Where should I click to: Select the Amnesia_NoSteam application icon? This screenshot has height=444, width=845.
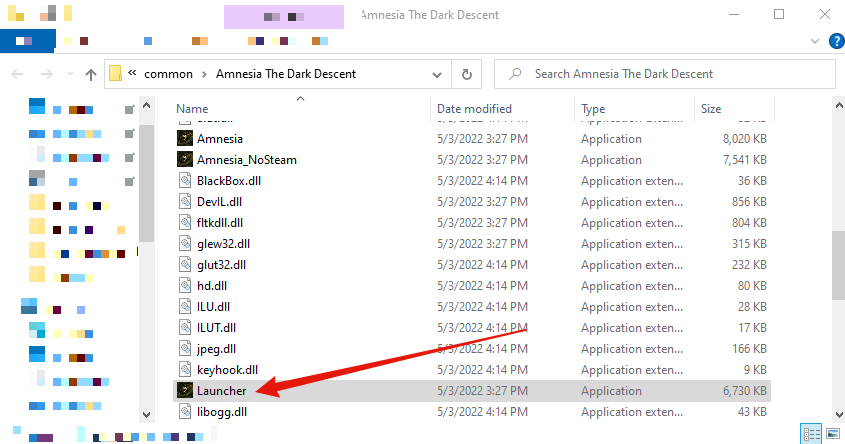(x=185, y=159)
